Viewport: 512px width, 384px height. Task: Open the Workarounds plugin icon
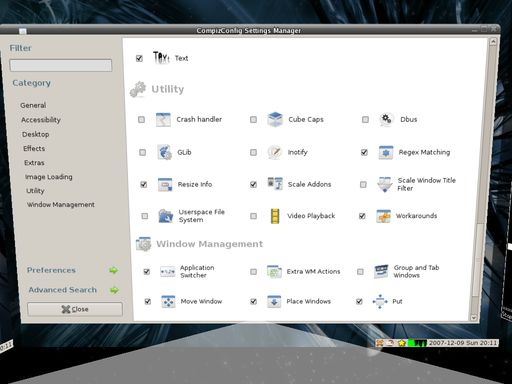pos(383,216)
